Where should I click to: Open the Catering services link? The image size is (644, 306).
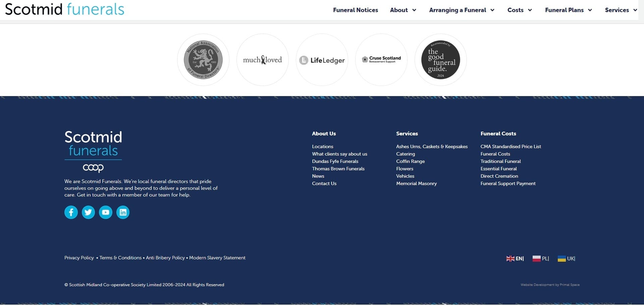[x=406, y=154]
